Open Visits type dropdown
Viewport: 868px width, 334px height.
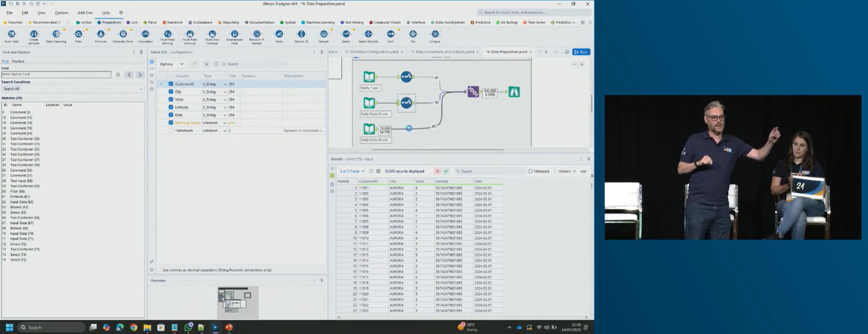pyautogui.click(x=225, y=100)
